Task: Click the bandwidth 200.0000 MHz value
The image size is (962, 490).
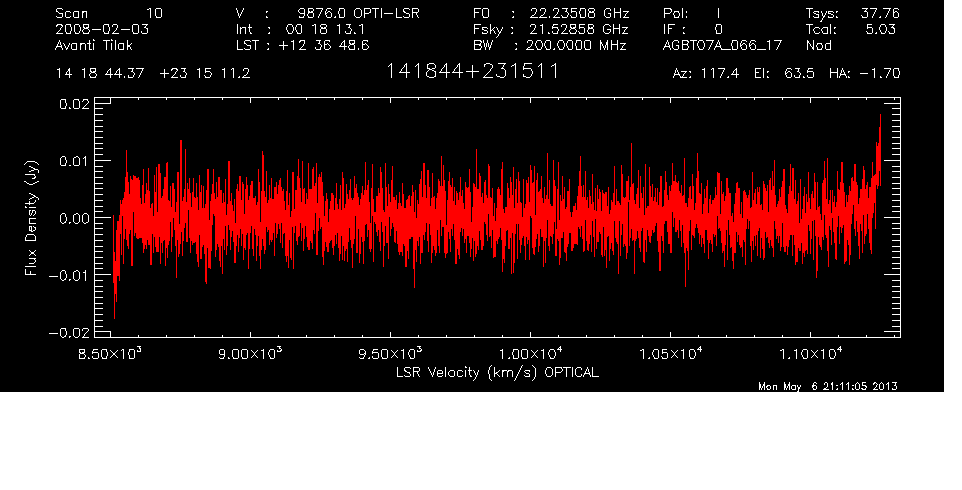Action: (576, 45)
